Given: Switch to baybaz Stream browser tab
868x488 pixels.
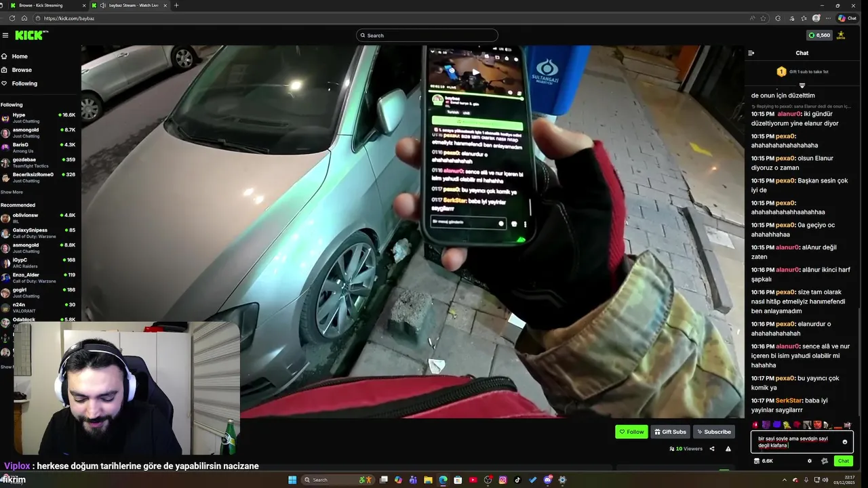Looking at the screenshot, I should [129, 5].
